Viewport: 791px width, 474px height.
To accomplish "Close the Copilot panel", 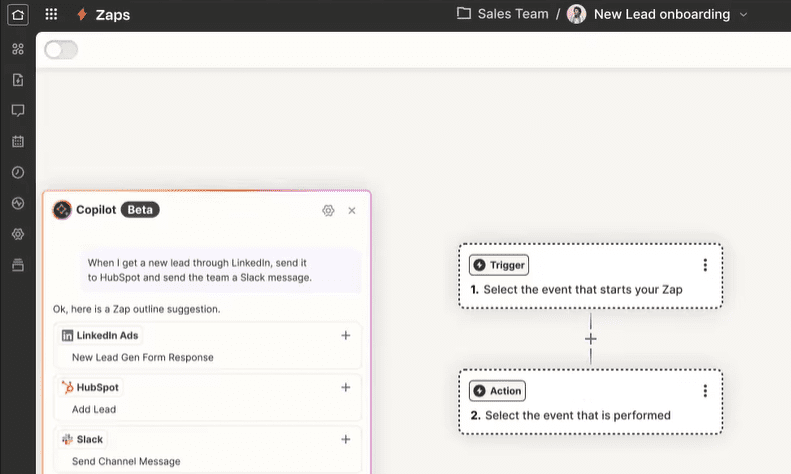I will click(352, 210).
